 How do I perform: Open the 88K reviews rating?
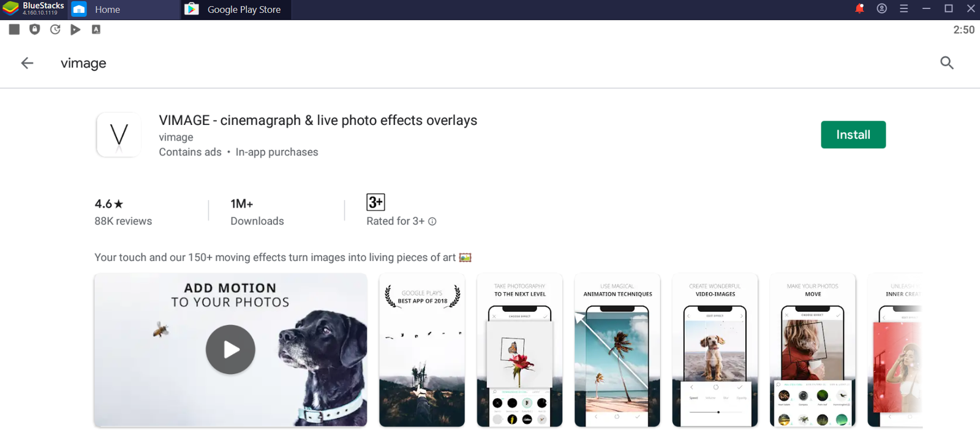coord(123,212)
